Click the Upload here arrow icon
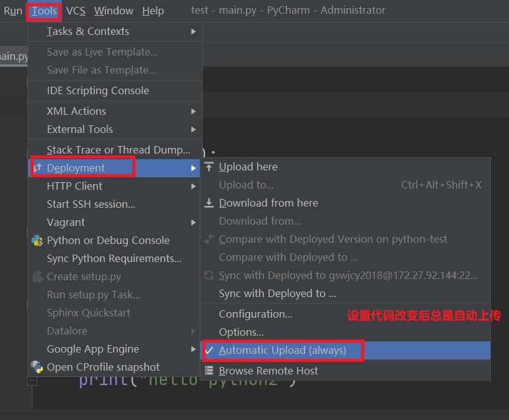 click(x=209, y=167)
